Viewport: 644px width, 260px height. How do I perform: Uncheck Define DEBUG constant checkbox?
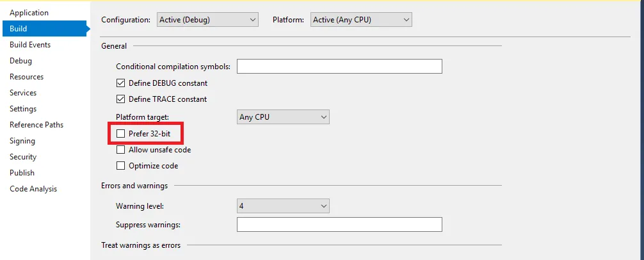pyautogui.click(x=120, y=83)
